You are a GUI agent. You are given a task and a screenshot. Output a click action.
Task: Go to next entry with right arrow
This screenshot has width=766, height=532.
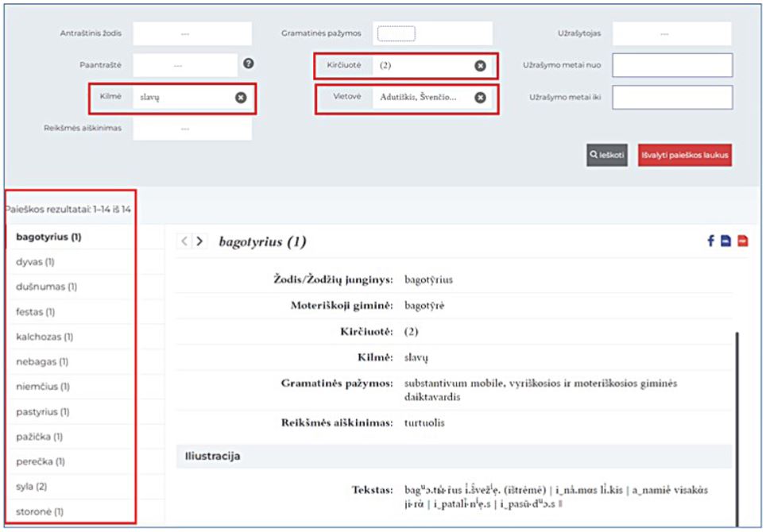coord(199,241)
